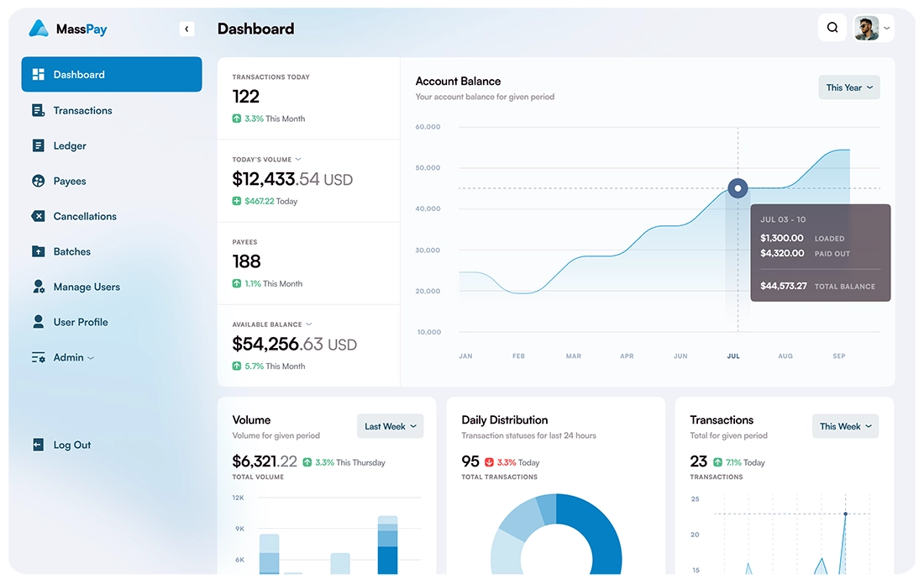Open the Transactions page label

(x=82, y=110)
